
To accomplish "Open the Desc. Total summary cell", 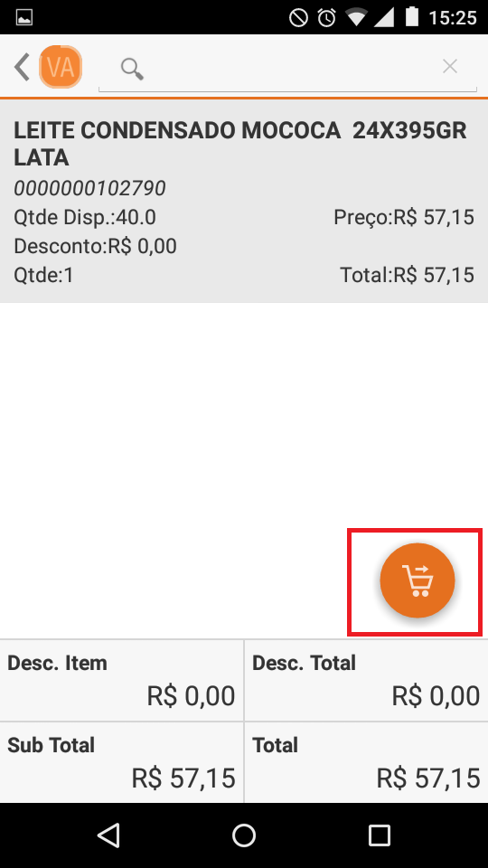I will (x=366, y=680).
